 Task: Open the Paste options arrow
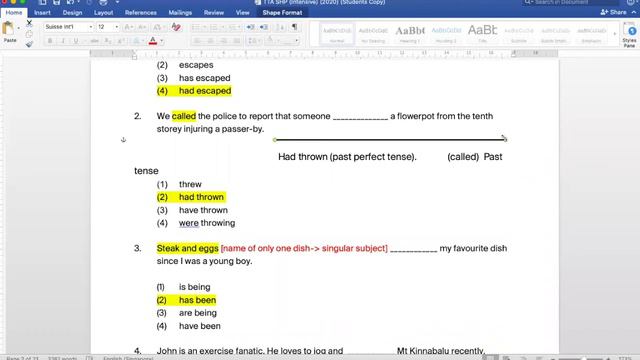click(18, 29)
